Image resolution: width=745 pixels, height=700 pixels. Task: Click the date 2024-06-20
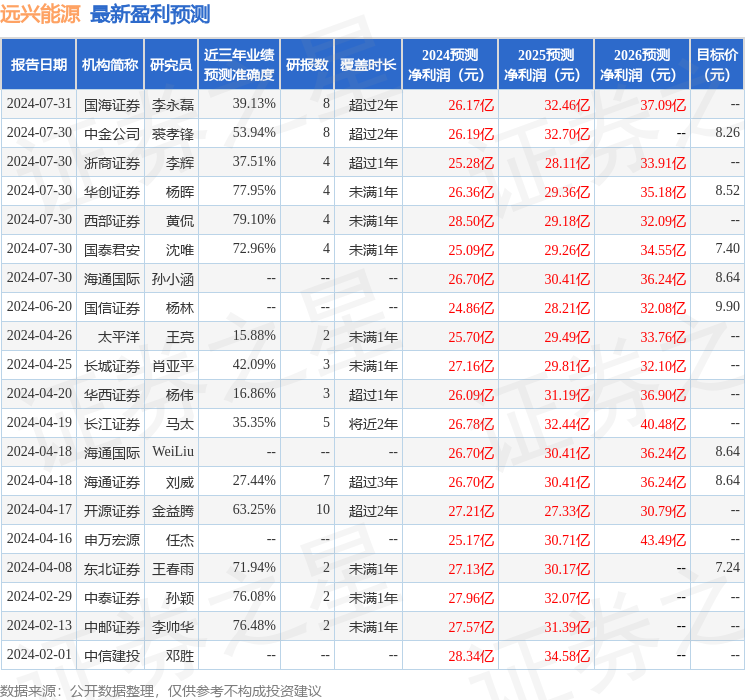[39, 307]
